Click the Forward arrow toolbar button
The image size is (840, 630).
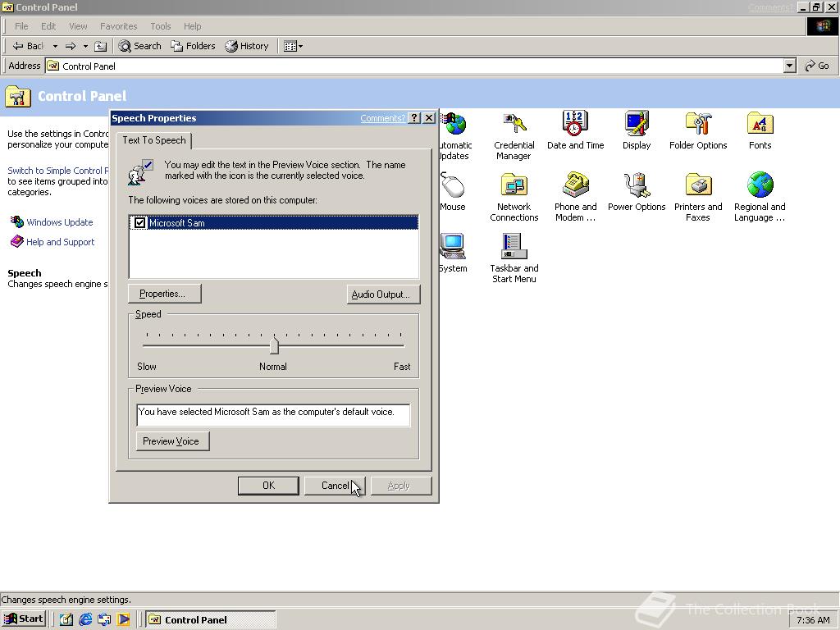point(71,46)
